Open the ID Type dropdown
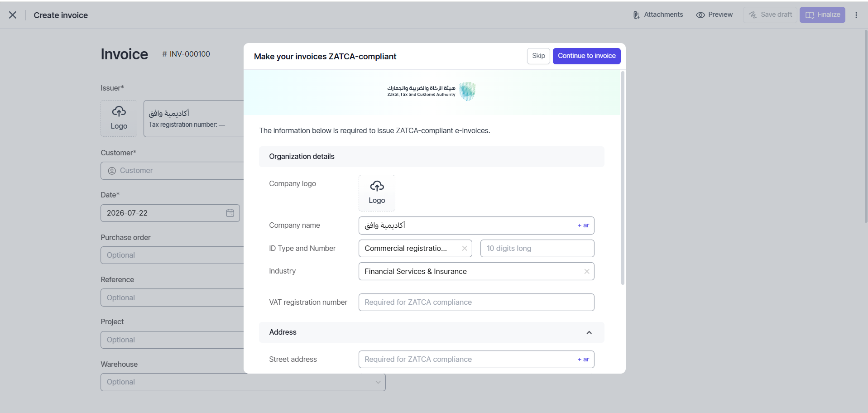 tap(415, 248)
